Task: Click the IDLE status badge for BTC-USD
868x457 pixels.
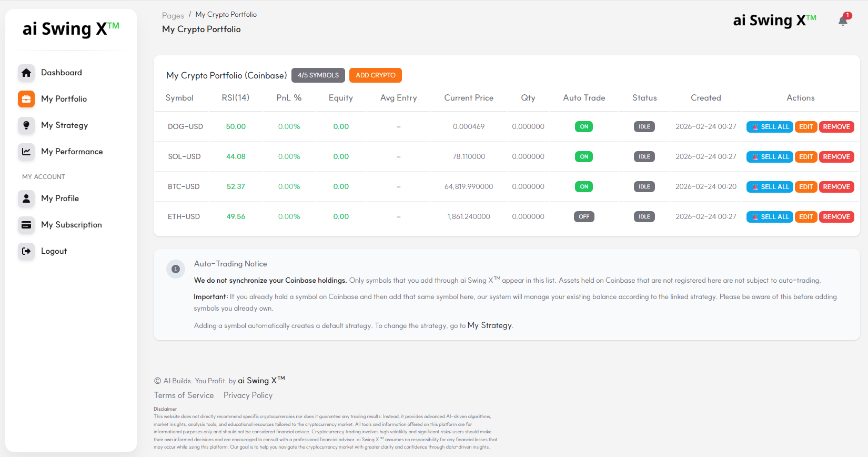Action: 644,187
